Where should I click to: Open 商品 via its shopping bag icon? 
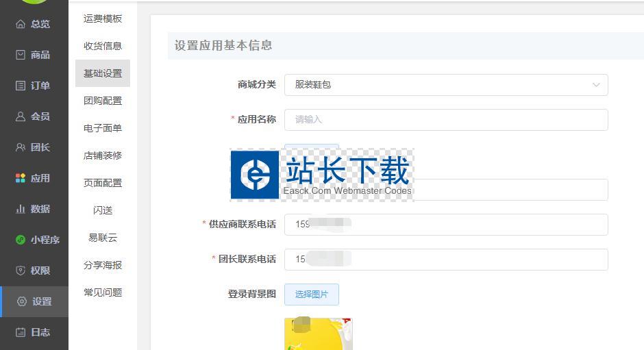tap(21, 55)
